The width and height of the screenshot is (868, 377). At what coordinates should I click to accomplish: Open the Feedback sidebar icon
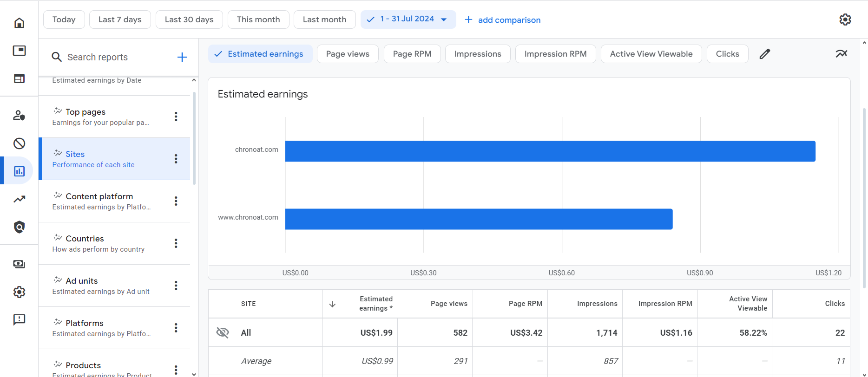pyautogui.click(x=19, y=319)
